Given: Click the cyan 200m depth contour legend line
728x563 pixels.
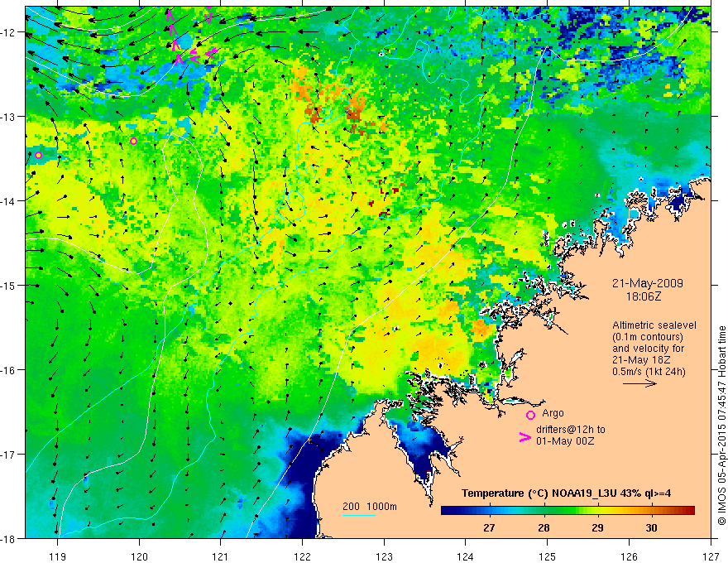Looking at the screenshot, I should pos(358,515).
